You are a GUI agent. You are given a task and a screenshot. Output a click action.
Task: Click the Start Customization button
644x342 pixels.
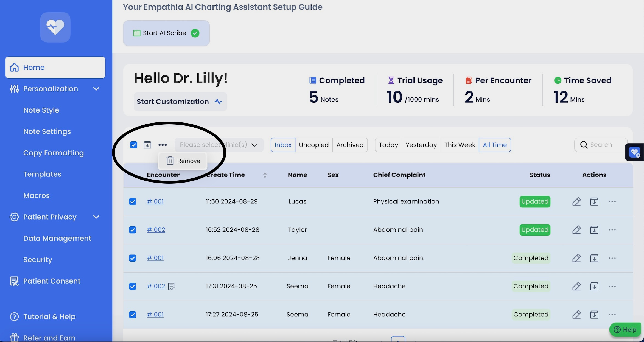coord(180,102)
